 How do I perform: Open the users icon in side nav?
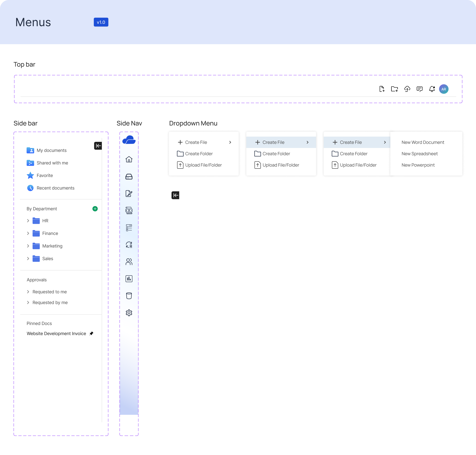[x=129, y=262]
